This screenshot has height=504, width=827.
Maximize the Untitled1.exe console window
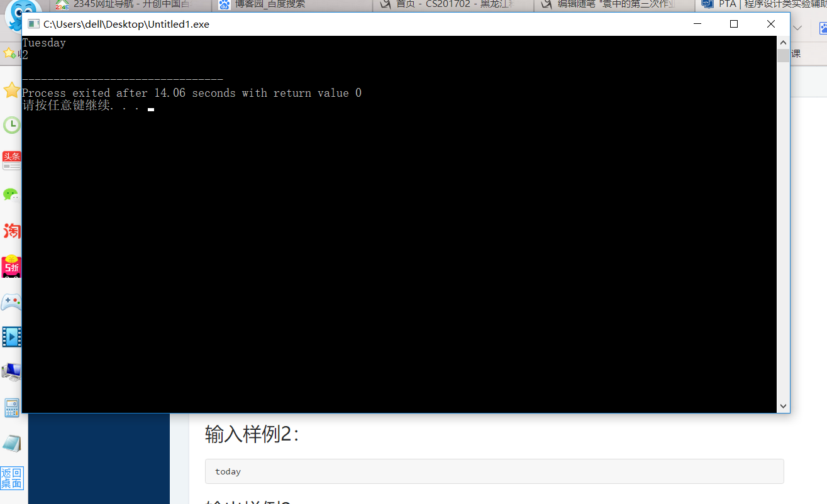[x=733, y=24]
